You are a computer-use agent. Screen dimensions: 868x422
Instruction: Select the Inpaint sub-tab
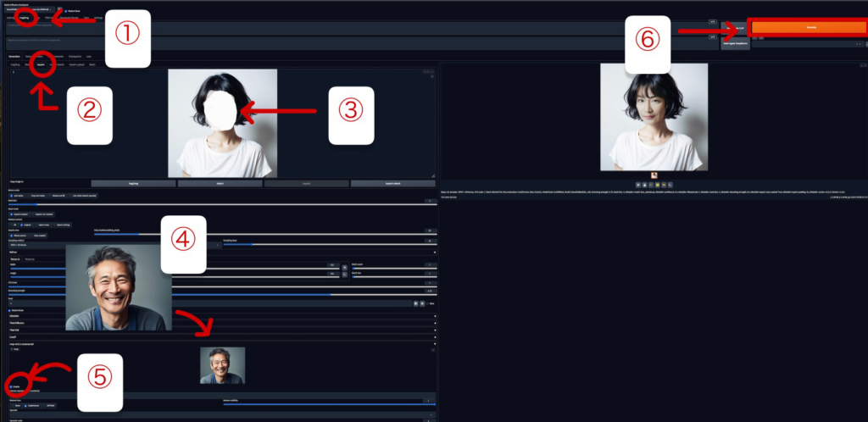[41, 64]
